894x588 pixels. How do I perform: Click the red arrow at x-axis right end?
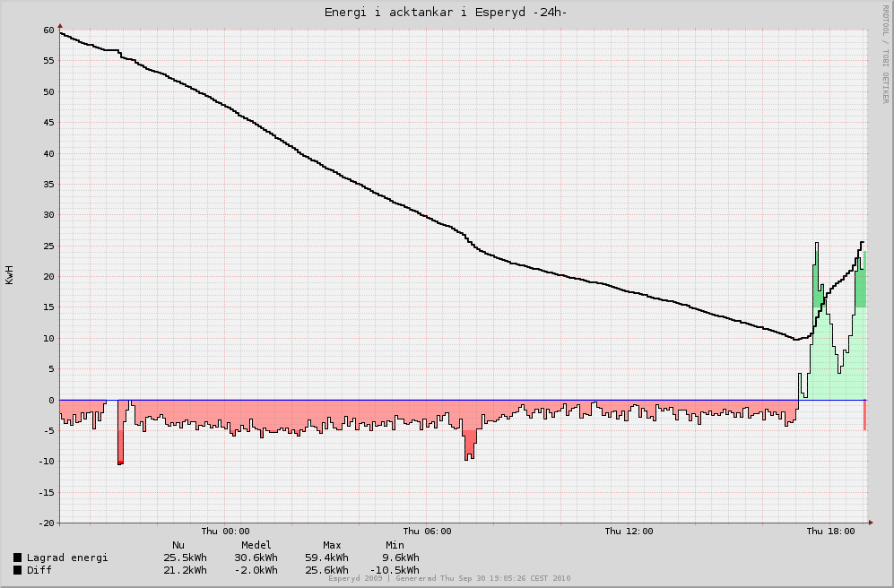point(872,523)
